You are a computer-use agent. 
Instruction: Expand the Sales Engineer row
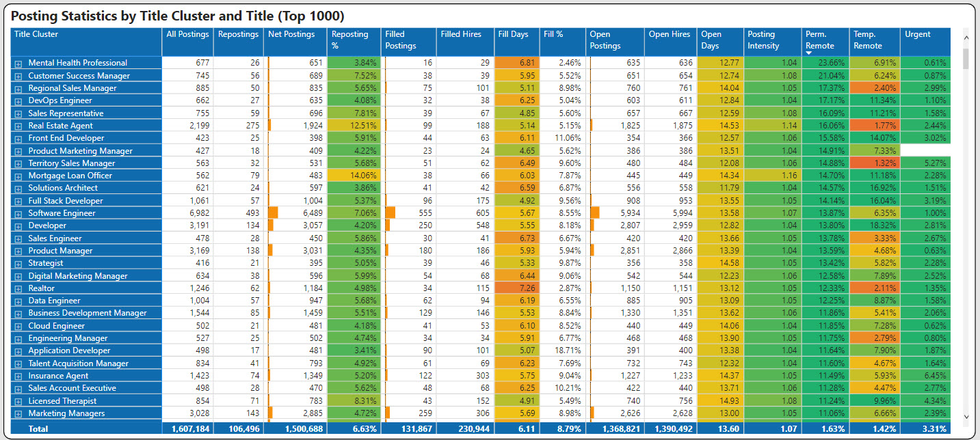tap(18, 238)
